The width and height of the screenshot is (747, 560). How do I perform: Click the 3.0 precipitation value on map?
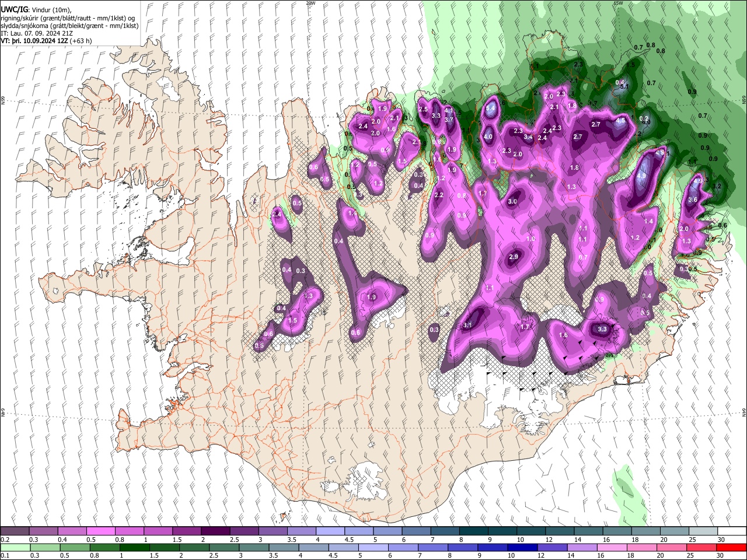tap(512, 202)
